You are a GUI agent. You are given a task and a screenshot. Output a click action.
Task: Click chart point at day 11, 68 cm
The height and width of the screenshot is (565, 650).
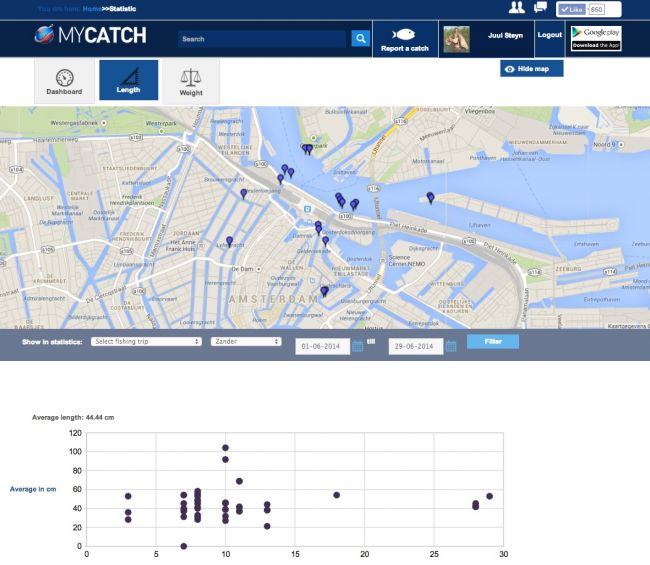pos(239,481)
